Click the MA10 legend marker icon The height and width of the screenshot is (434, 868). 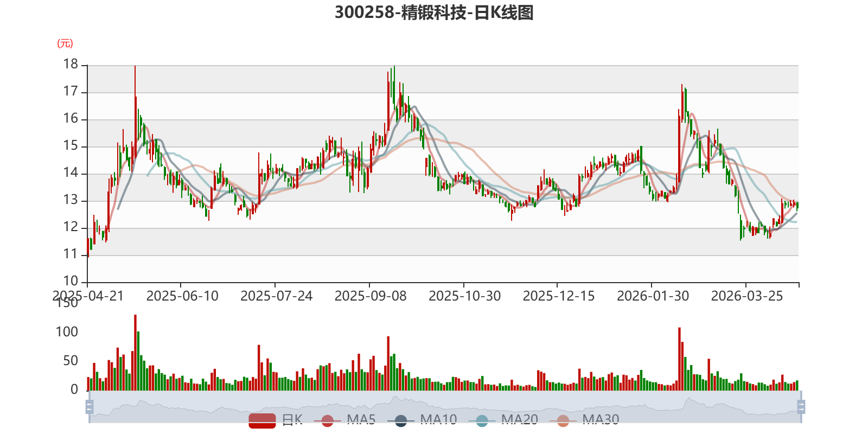[x=401, y=420]
